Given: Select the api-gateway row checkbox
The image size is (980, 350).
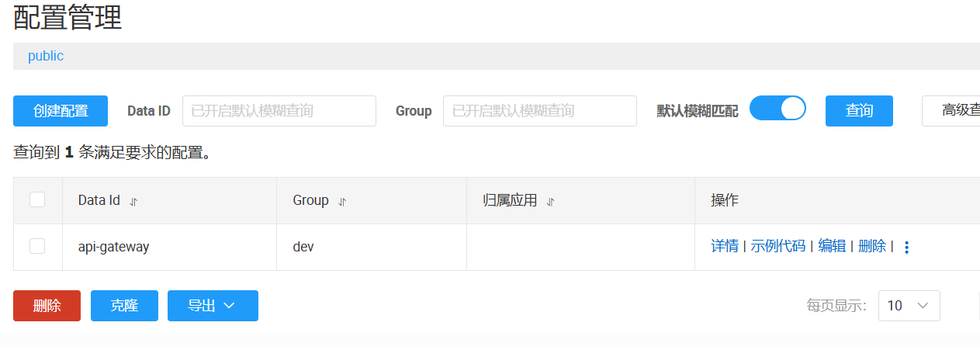Looking at the screenshot, I should pos(37,246).
